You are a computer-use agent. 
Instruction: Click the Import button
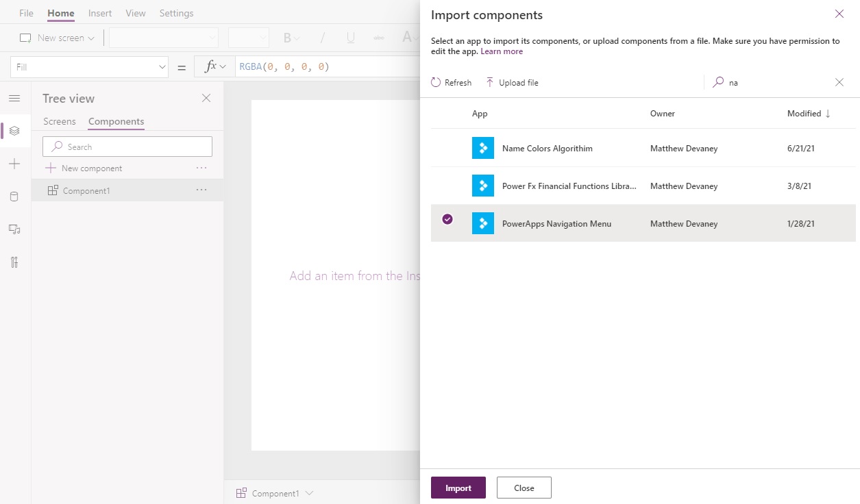[458, 488]
